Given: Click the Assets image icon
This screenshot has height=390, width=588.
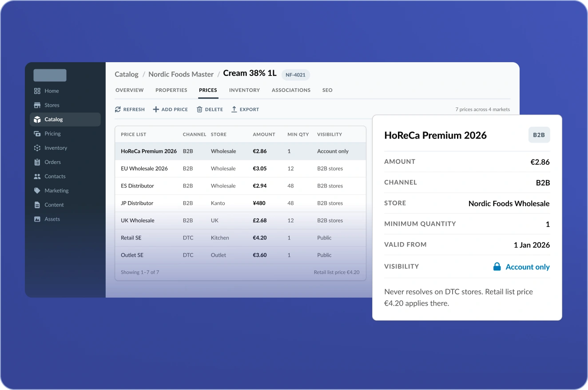Looking at the screenshot, I should tap(37, 219).
